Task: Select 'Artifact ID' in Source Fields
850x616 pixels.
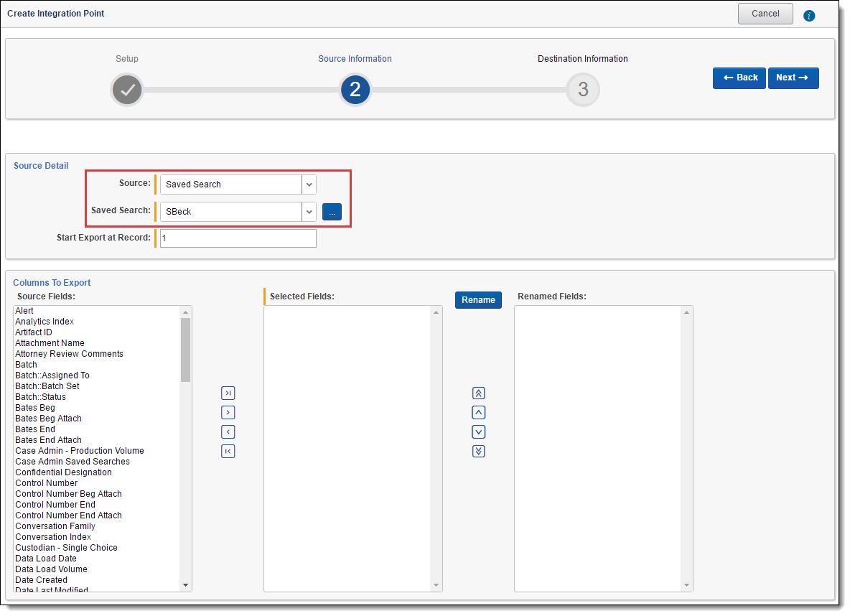Action: tap(34, 332)
